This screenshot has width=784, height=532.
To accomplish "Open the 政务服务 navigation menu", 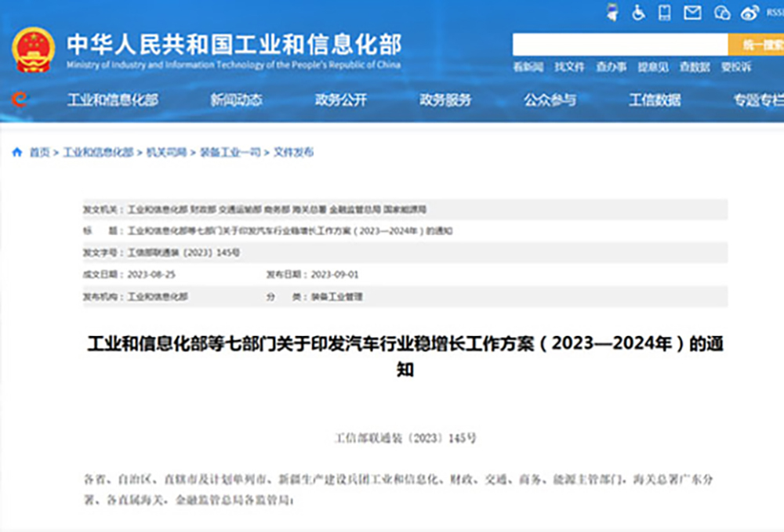I will pos(445,100).
